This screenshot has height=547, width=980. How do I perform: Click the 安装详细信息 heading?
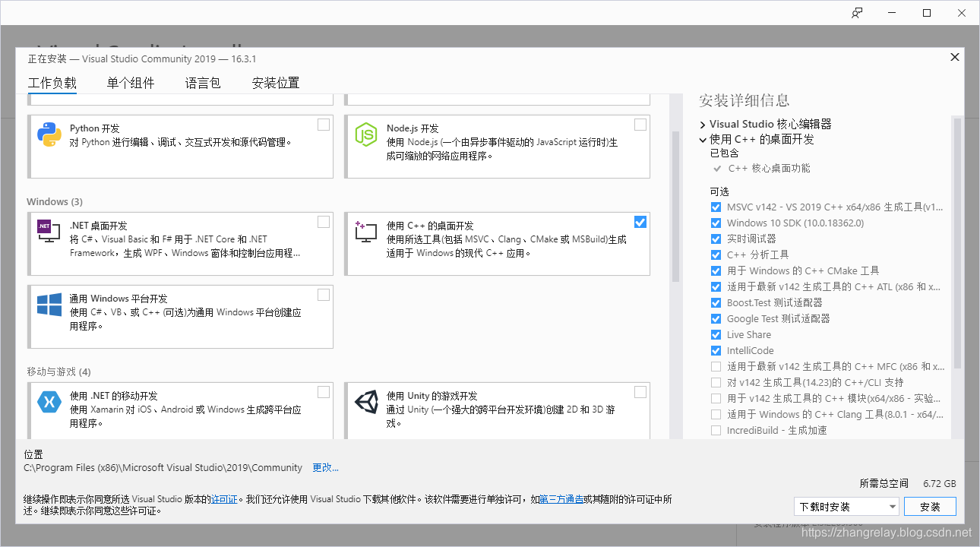[744, 100]
